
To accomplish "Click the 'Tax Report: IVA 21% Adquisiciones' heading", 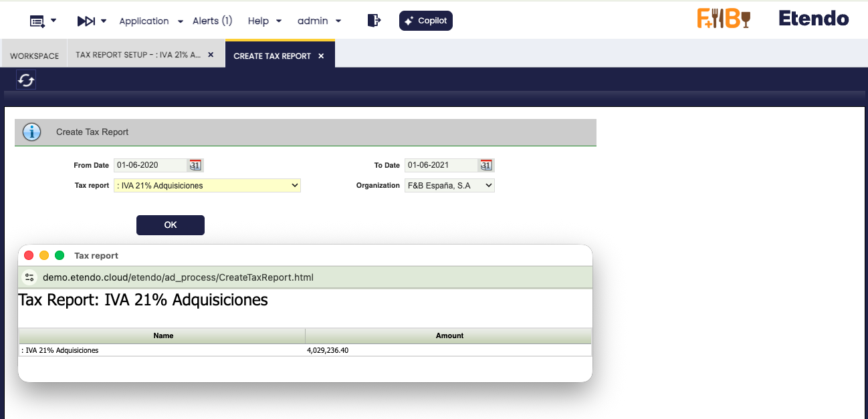I will 143,300.
